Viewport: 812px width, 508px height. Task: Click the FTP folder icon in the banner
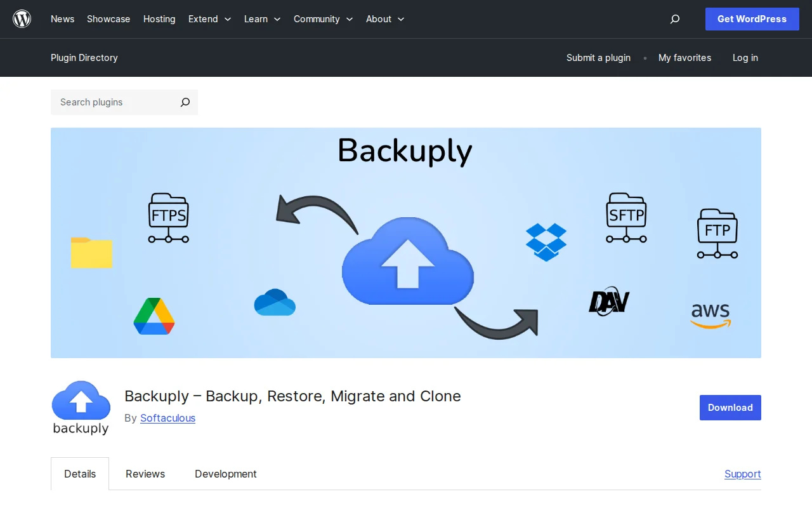coord(717,233)
